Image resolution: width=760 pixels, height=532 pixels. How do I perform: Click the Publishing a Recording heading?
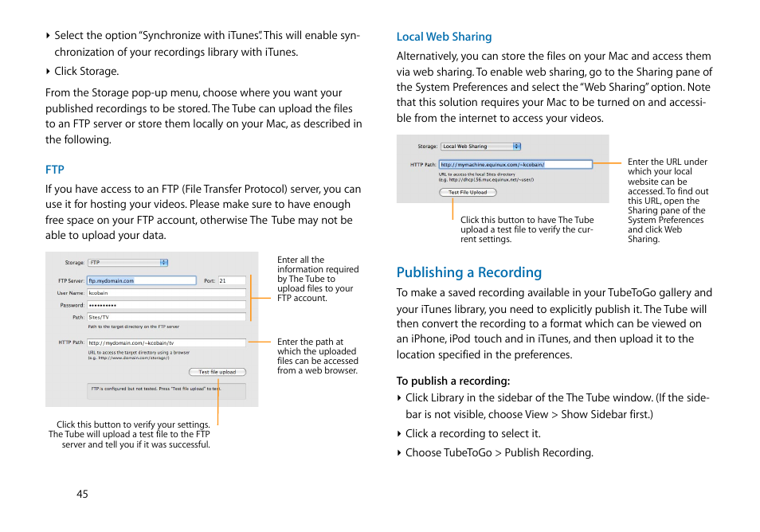[468, 272]
